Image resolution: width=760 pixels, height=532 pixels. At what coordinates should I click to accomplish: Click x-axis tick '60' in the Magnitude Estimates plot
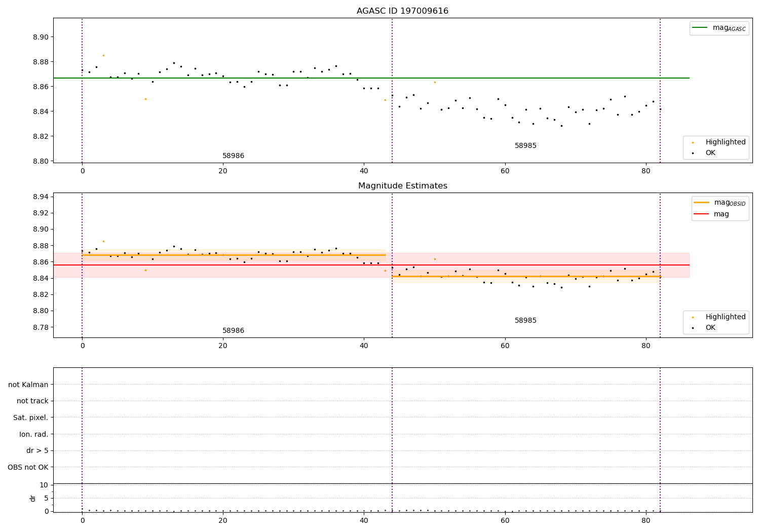pyautogui.click(x=505, y=346)
